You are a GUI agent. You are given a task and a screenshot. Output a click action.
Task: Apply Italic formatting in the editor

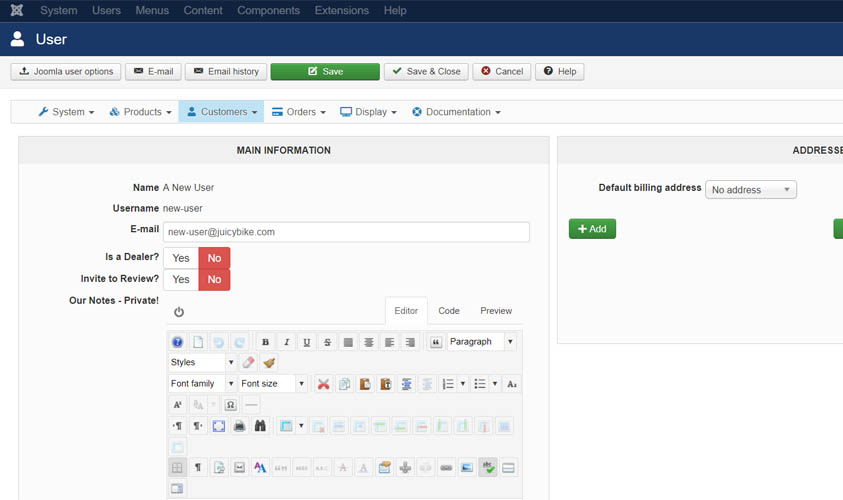click(x=286, y=342)
